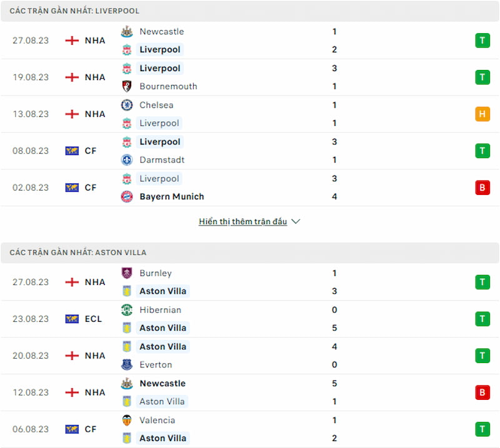Click the Burnley club crest
This screenshot has width=500, height=448.
pyautogui.click(x=127, y=273)
